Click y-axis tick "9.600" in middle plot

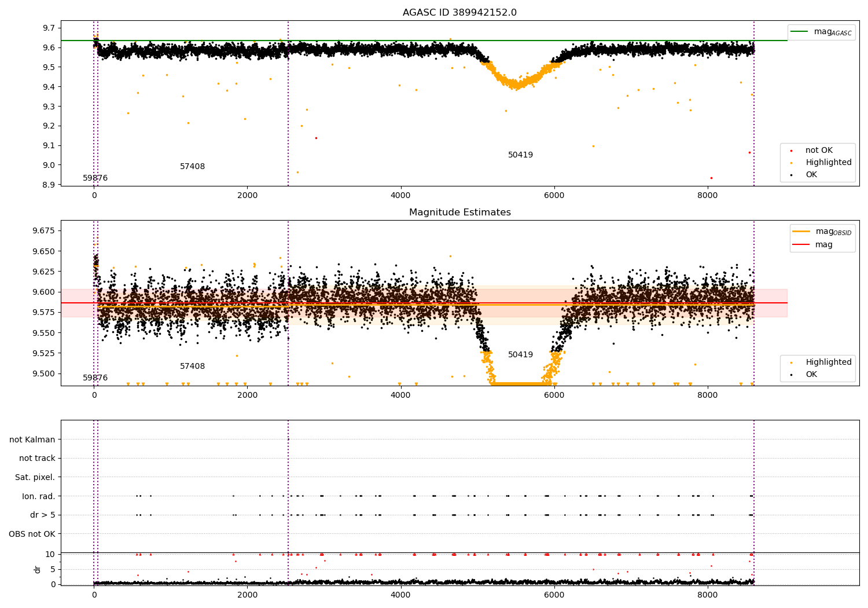pyautogui.click(x=44, y=292)
